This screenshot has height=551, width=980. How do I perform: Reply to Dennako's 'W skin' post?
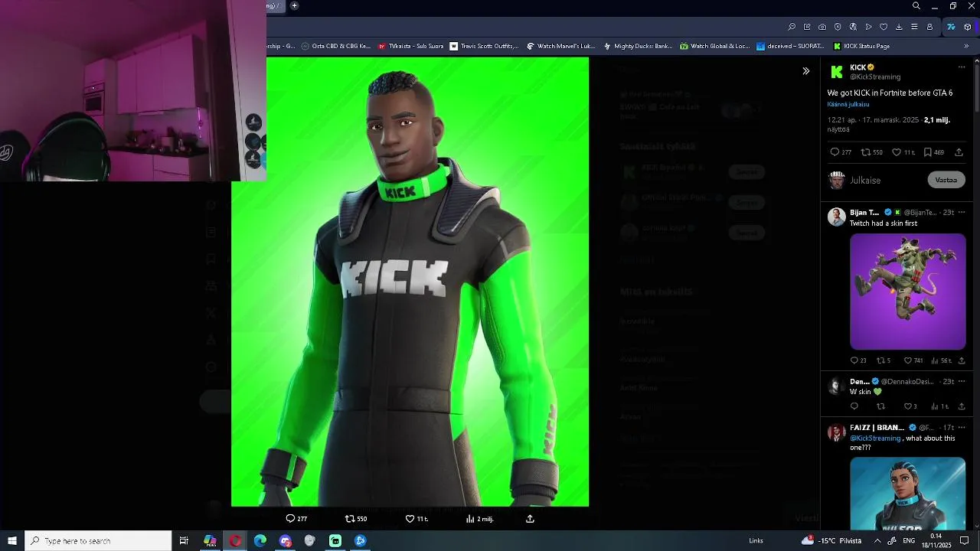854,406
